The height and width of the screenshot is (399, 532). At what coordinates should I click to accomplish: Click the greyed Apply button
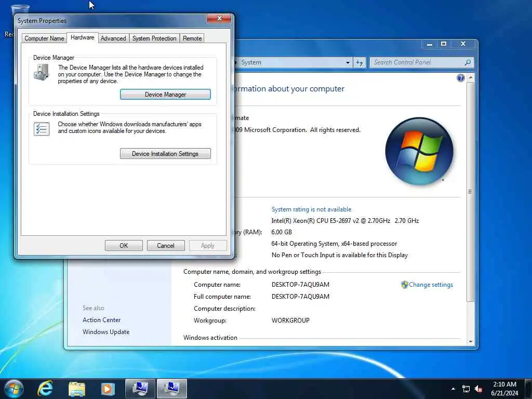point(208,246)
